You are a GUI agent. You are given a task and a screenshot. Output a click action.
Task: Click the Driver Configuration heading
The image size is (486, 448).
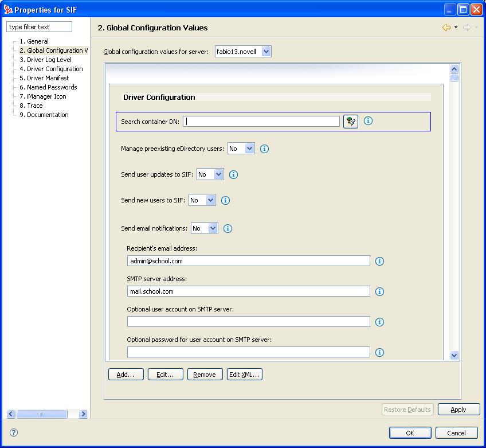(159, 97)
